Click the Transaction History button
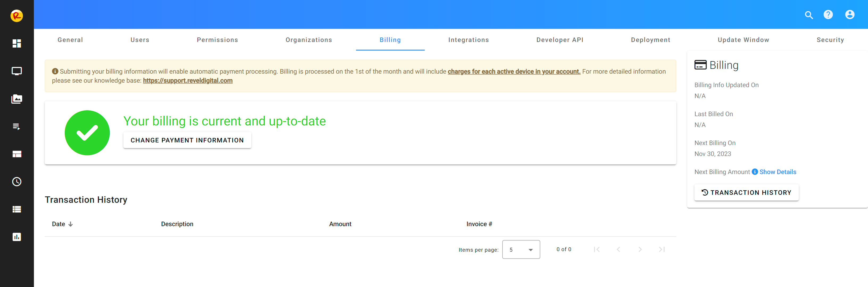The height and width of the screenshot is (287, 868). tap(746, 192)
